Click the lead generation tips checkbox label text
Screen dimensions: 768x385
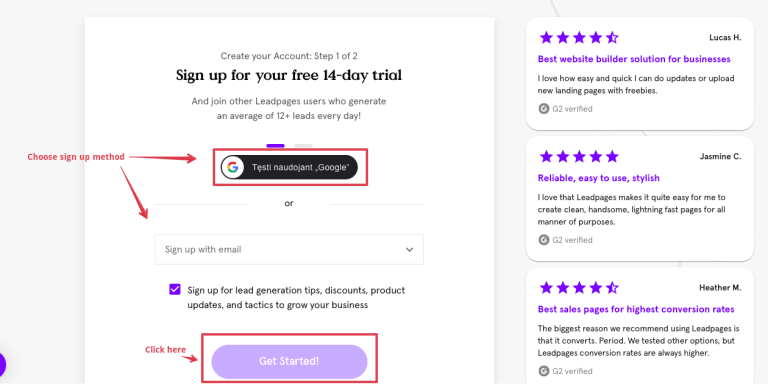(296, 297)
